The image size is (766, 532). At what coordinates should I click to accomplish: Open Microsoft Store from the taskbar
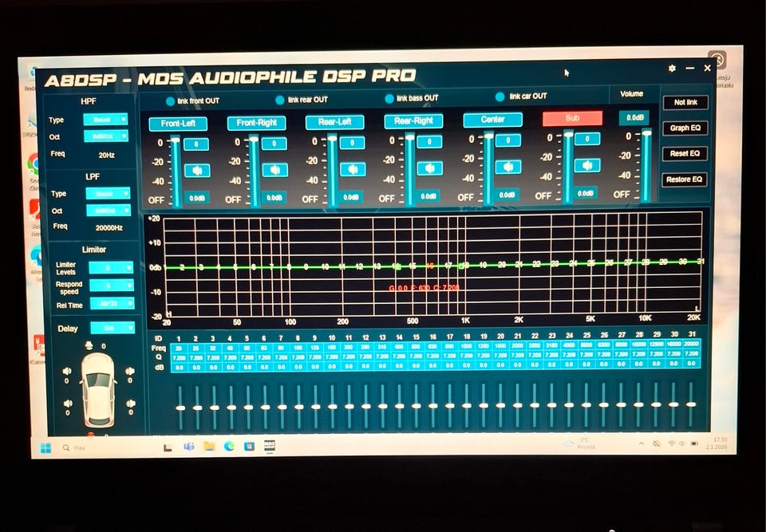point(249,446)
